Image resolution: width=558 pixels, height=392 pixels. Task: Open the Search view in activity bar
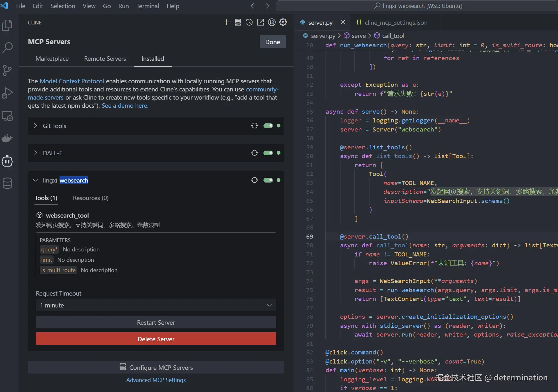click(x=7, y=48)
